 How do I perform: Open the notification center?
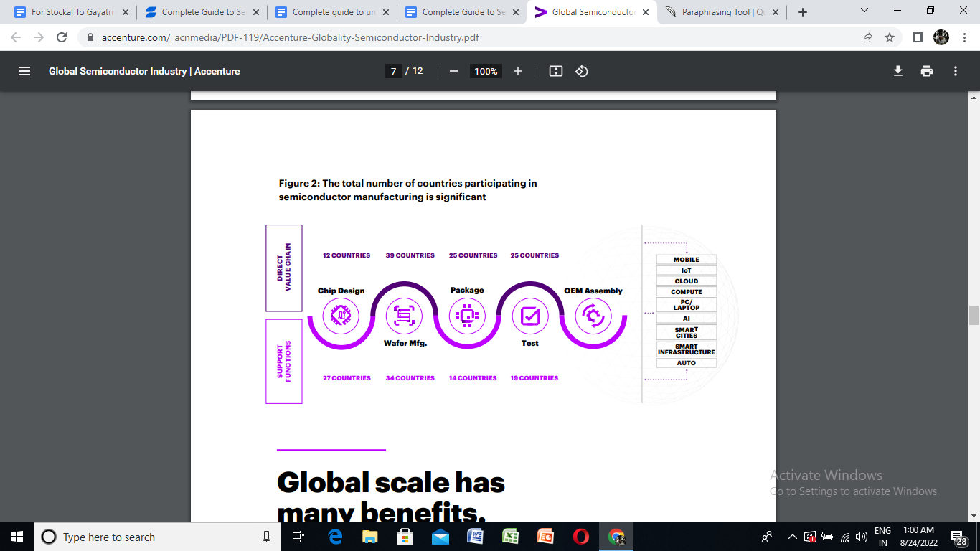point(959,537)
